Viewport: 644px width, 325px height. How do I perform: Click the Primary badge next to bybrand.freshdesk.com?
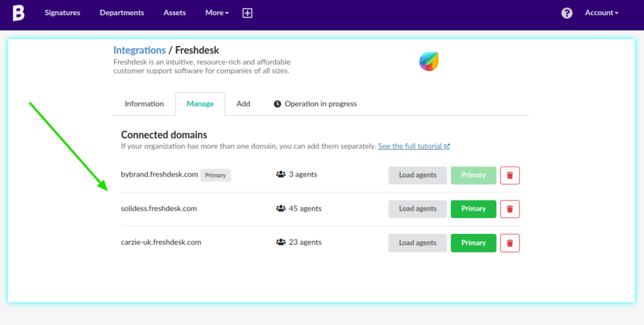pyautogui.click(x=216, y=175)
